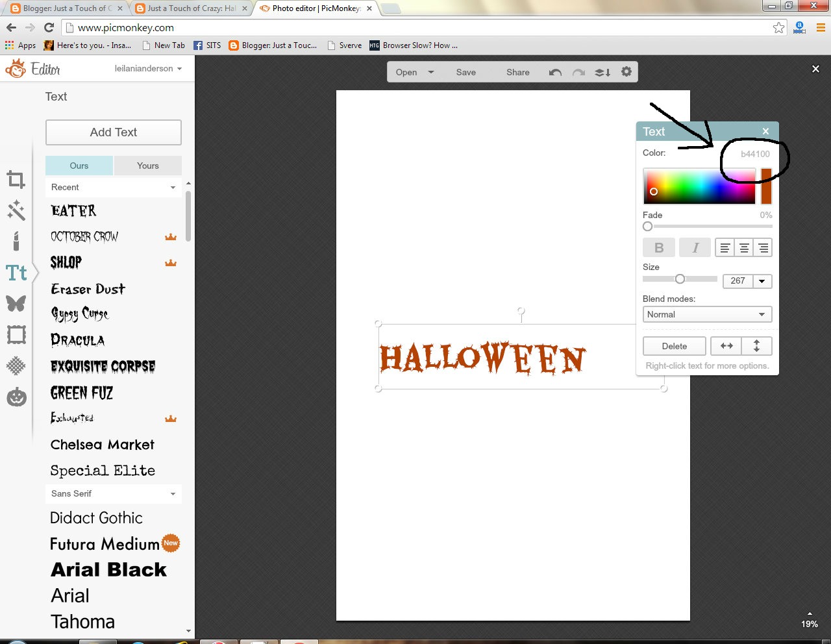Open the Frames tool icon

pyautogui.click(x=16, y=335)
